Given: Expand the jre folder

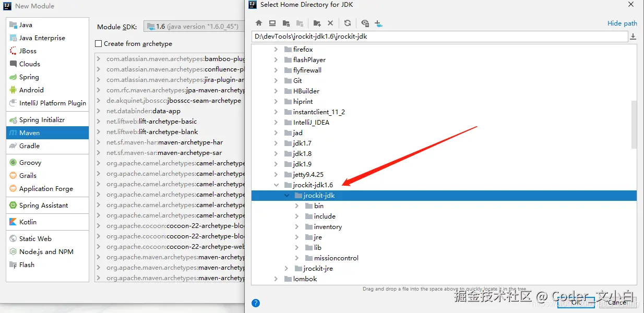Looking at the screenshot, I should tap(297, 237).
